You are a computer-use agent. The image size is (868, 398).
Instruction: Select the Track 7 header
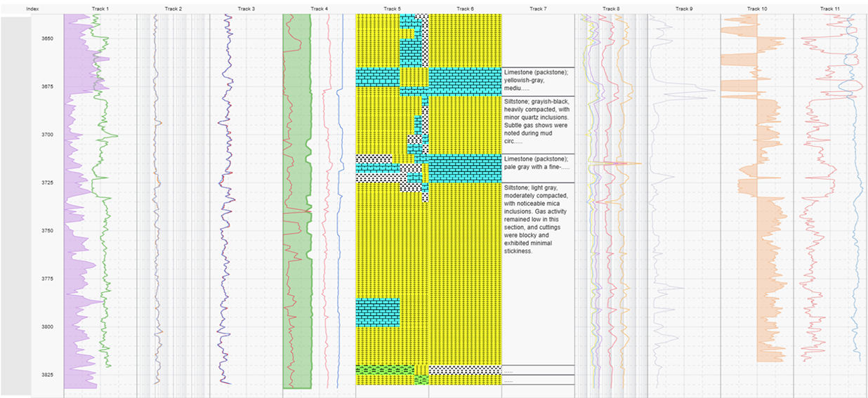click(538, 8)
